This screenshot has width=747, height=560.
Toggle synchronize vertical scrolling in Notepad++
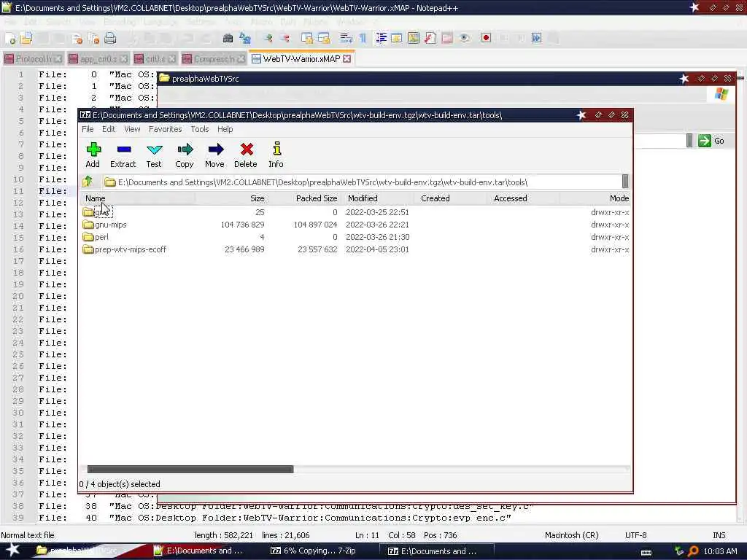pos(307,38)
